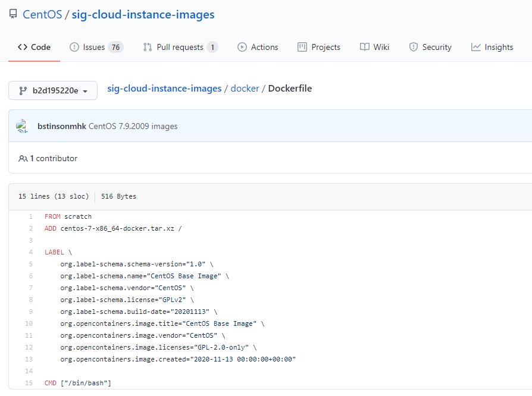Image resolution: width=532 pixels, height=396 pixels.
Task: Switch to the Issues tab
Action: (x=94, y=47)
